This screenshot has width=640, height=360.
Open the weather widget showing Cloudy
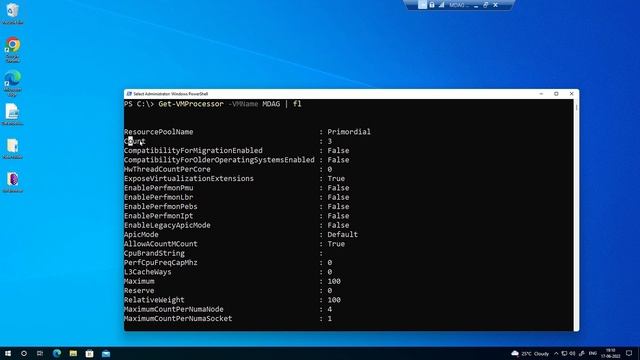click(530, 353)
